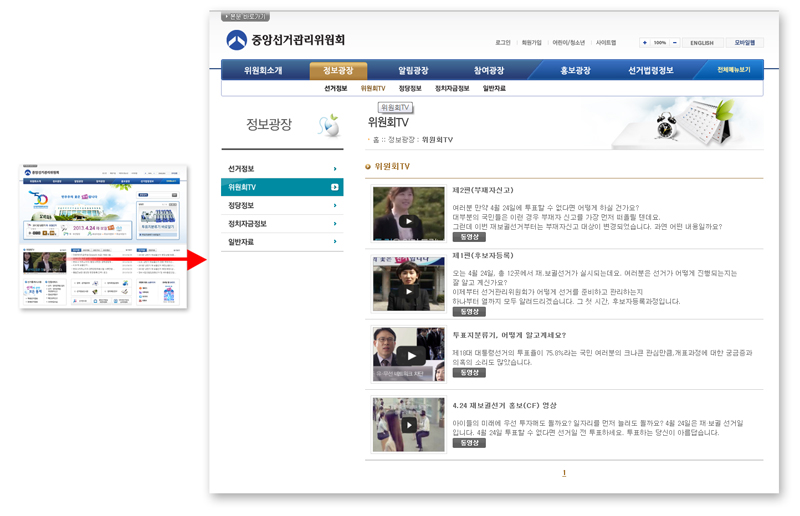Click the 로그인 link at top
The height and width of the screenshot is (516, 800).
(x=503, y=43)
